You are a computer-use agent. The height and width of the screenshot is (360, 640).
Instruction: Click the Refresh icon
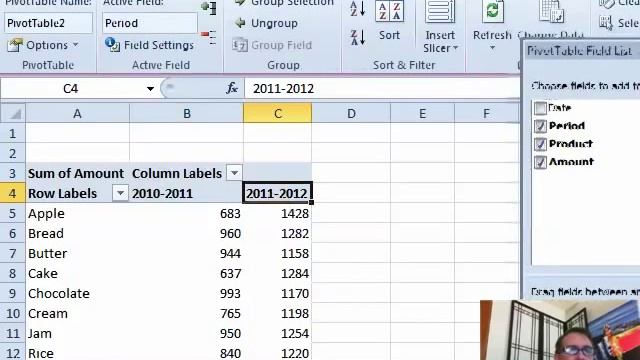[x=492, y=11]
